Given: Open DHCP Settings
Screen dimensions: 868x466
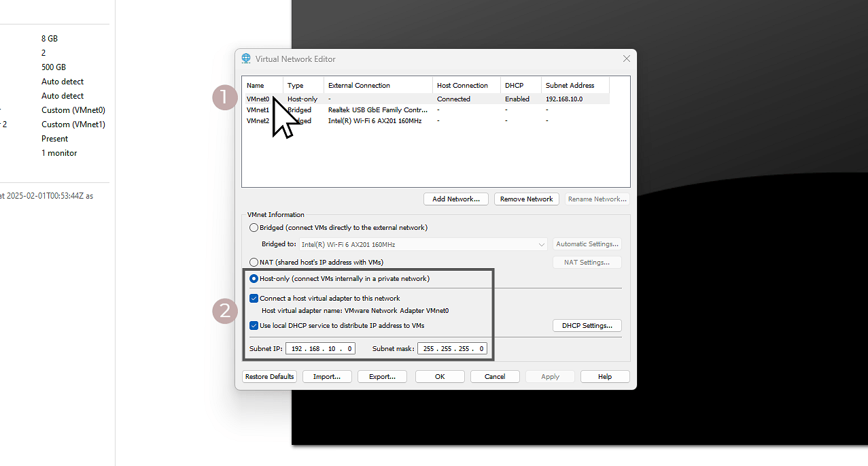Looking at the screenshot, I should [587, 326].
